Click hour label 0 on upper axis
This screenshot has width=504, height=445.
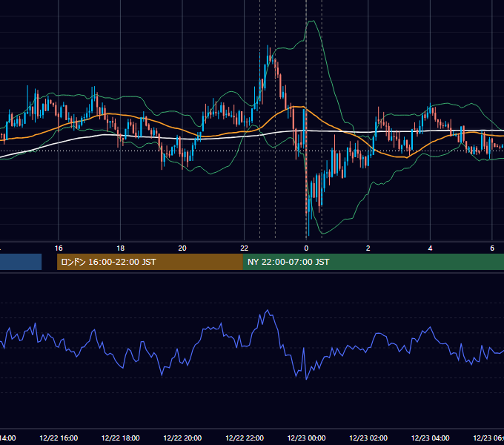306,248
